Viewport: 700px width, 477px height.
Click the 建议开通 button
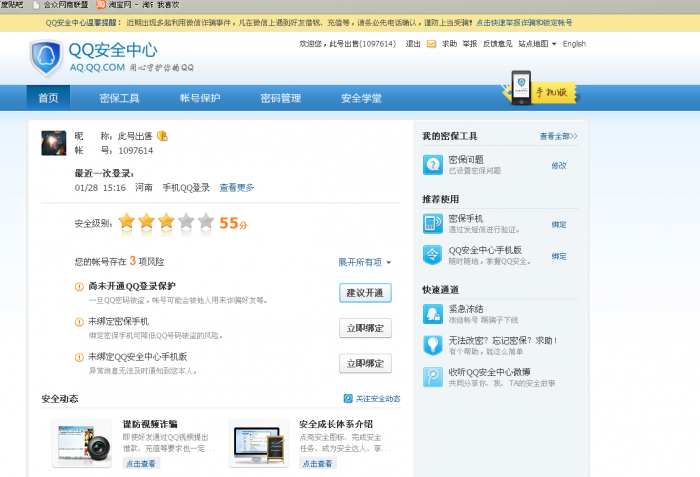click(365, 293)
